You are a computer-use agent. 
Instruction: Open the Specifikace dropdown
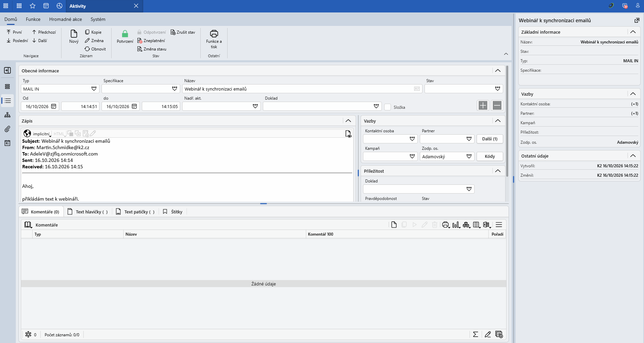coord(174,89)
